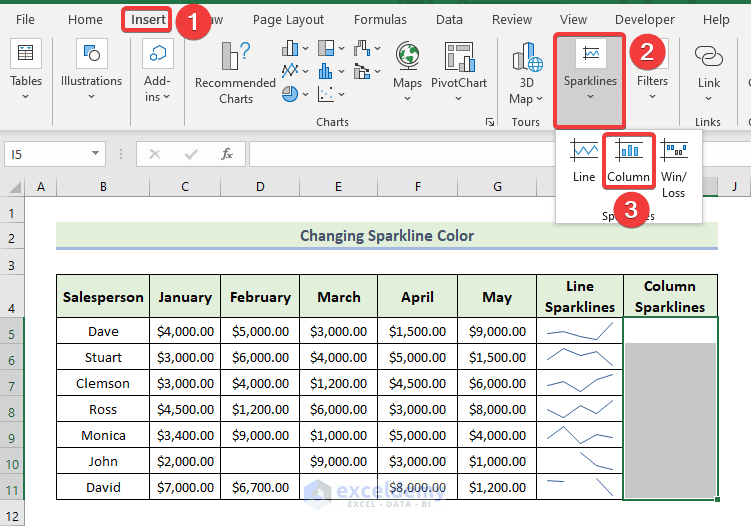Open the Page Layout tab
751x526 pixels.
point(288,19)
